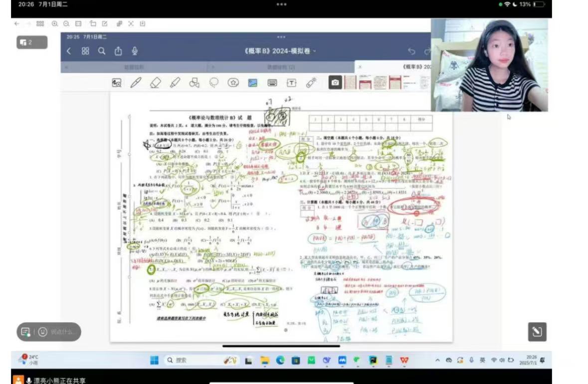The image size is (588, 384).
Task: Insert an image with the picture tool
Action: (253, 83)
